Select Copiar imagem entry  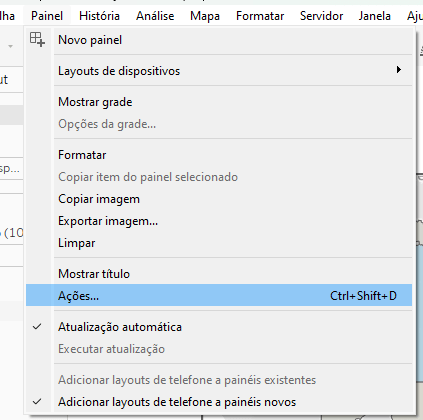[219, 199]
